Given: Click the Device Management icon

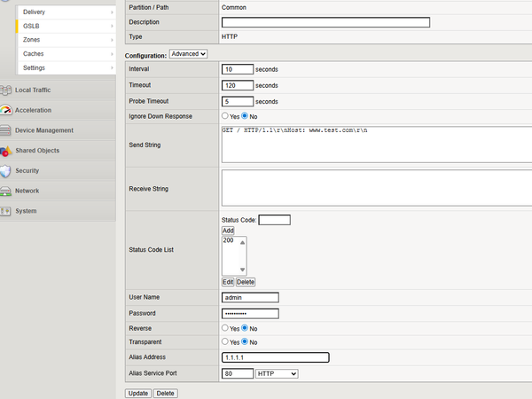Looking at the screenshot, I should coord(6,130).
